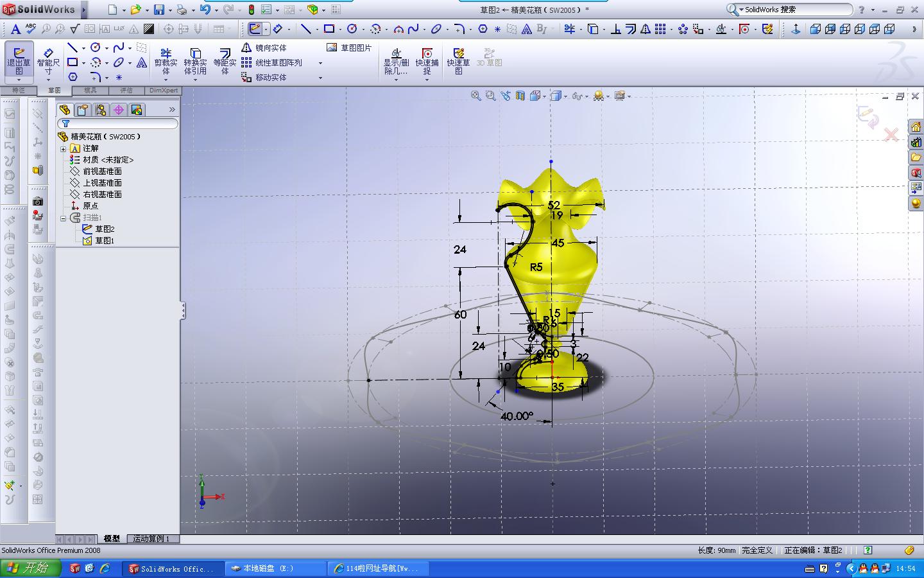Viewport: 924px width, 578px height.
Task: Select 草图2 in the design tree
Action: 105,229
